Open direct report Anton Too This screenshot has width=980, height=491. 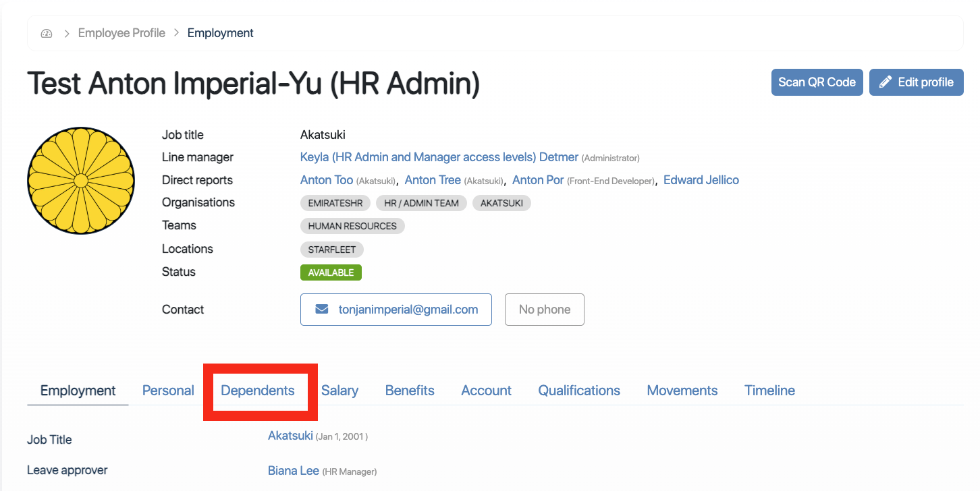point(327,180)
